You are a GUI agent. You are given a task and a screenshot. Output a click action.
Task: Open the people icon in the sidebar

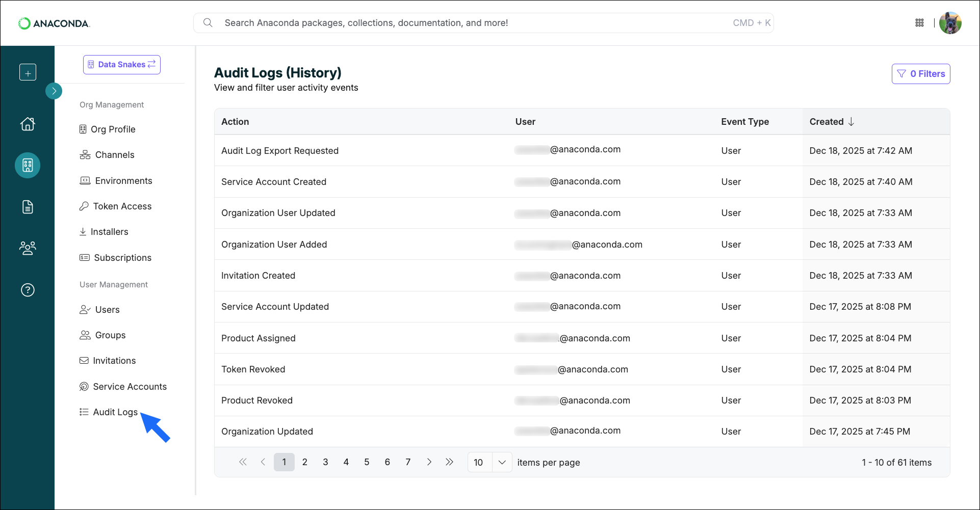click(x=28, y=248)
